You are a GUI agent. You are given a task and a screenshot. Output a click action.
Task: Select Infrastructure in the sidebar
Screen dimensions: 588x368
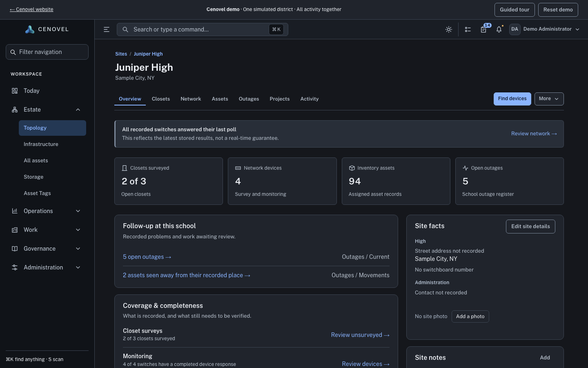52,144
